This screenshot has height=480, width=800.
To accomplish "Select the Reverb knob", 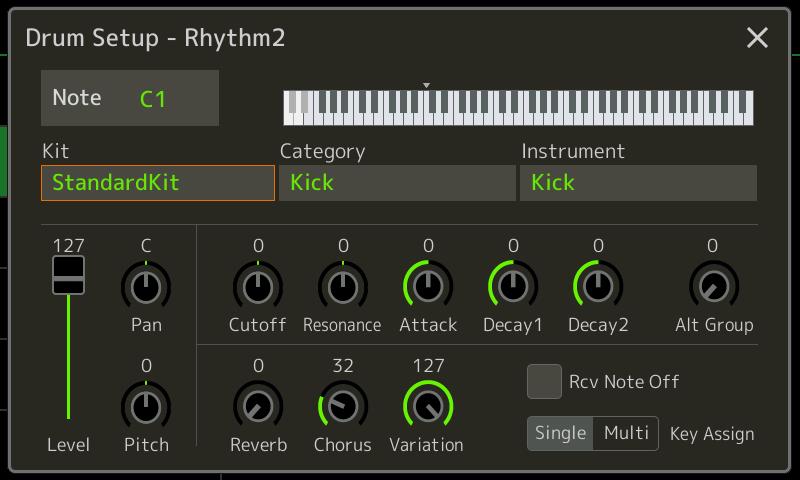I will click(x=258, y=406).
